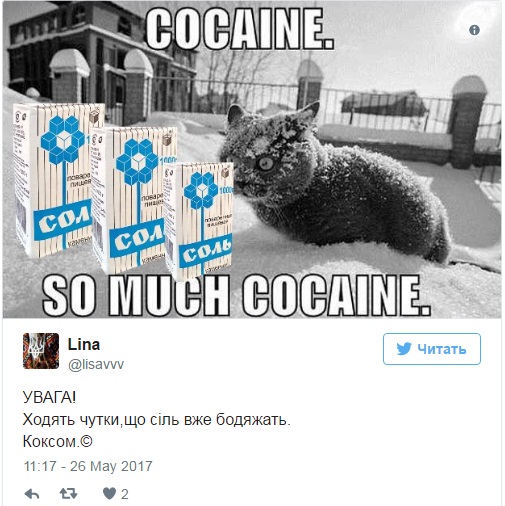Reply to Lina's tweet with arrow icon
The width and height of the screenshot is (505, 506).
click(32, 494)
